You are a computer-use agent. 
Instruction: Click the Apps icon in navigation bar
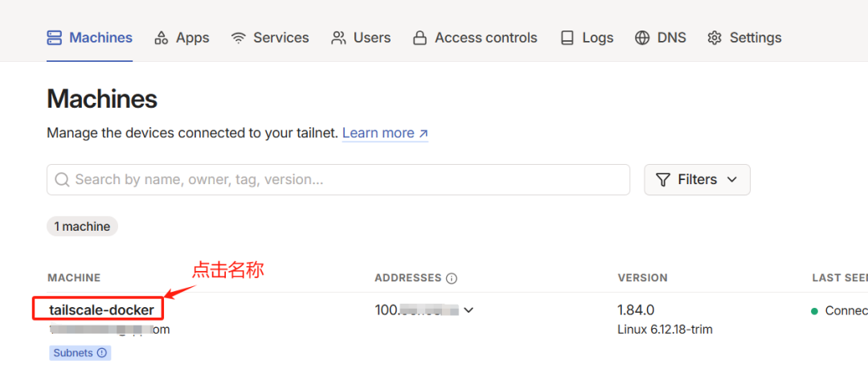coord(161,38)
